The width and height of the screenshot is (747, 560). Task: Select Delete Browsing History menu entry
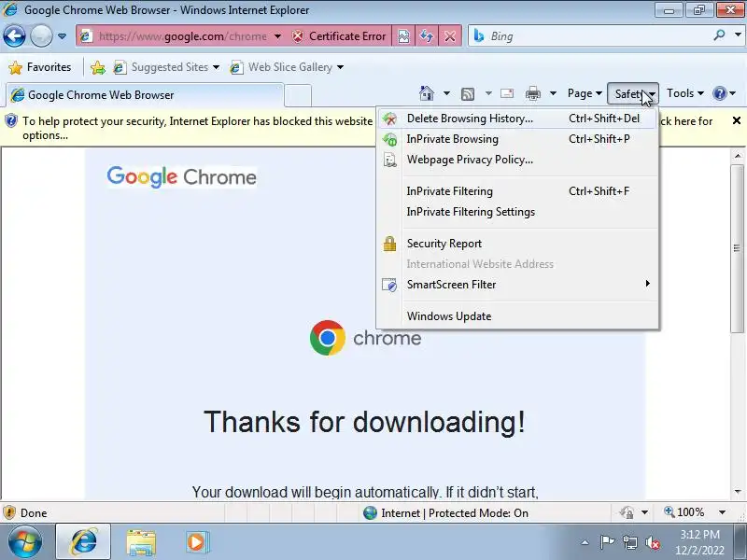(x=517, y=119)
